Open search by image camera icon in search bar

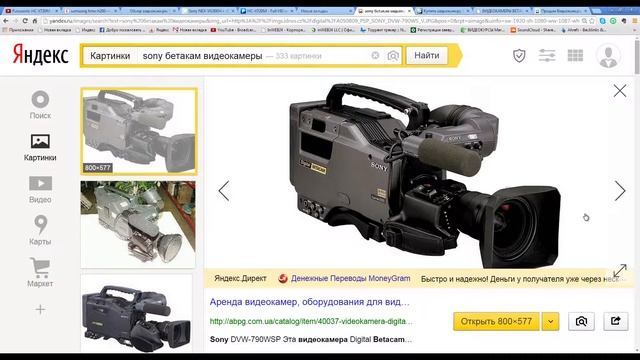click(x=393, y=56)
